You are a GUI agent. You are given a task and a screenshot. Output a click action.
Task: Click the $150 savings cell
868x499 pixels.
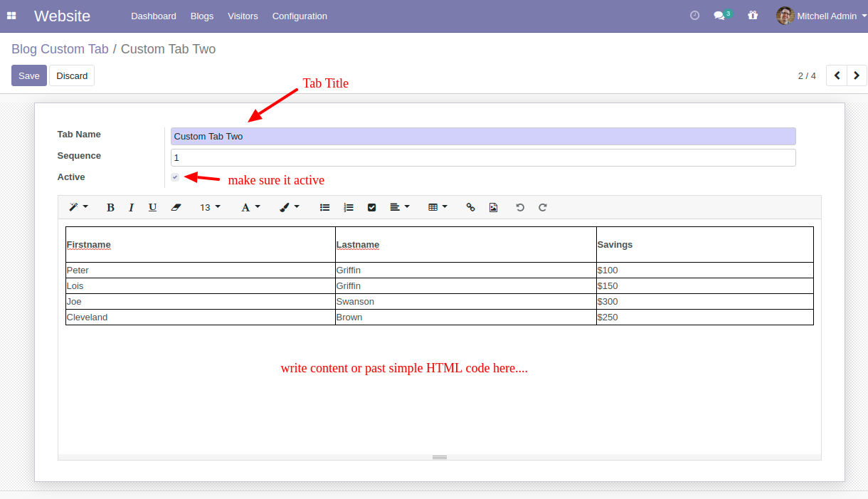(705, 286)
